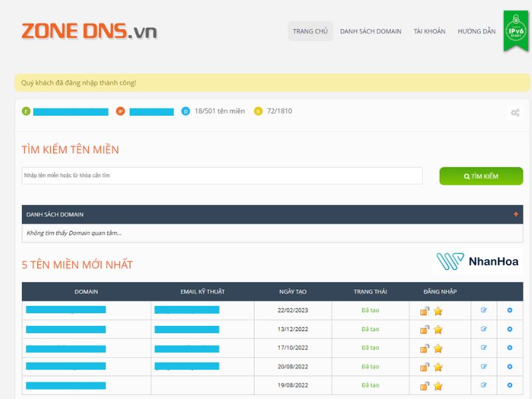532x399 pixels.
Task: Delete the domain created 13/12/2022
Action: [x=509, y=329]
